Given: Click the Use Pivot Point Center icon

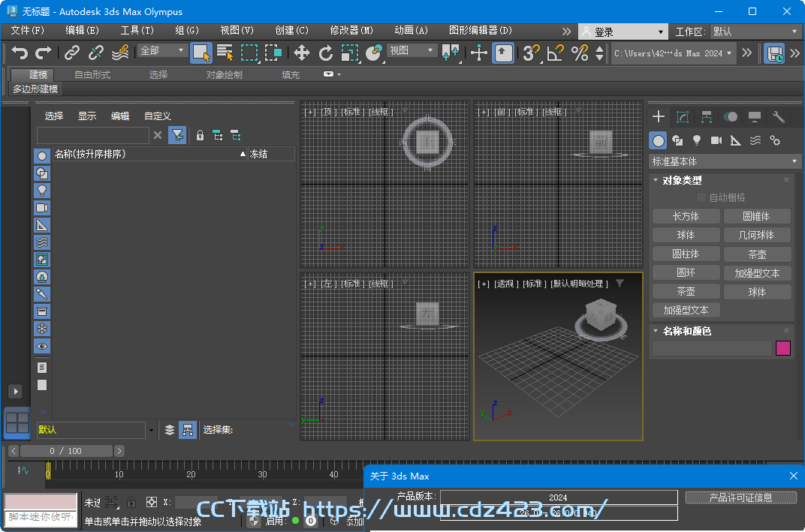Looking at the screenshot, I should click(451, 53).
